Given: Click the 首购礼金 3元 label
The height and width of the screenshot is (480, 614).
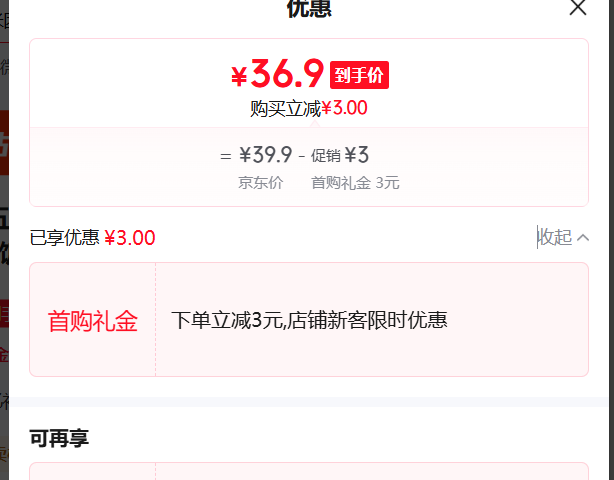Looking at the screenshot, I should [355, 183].
